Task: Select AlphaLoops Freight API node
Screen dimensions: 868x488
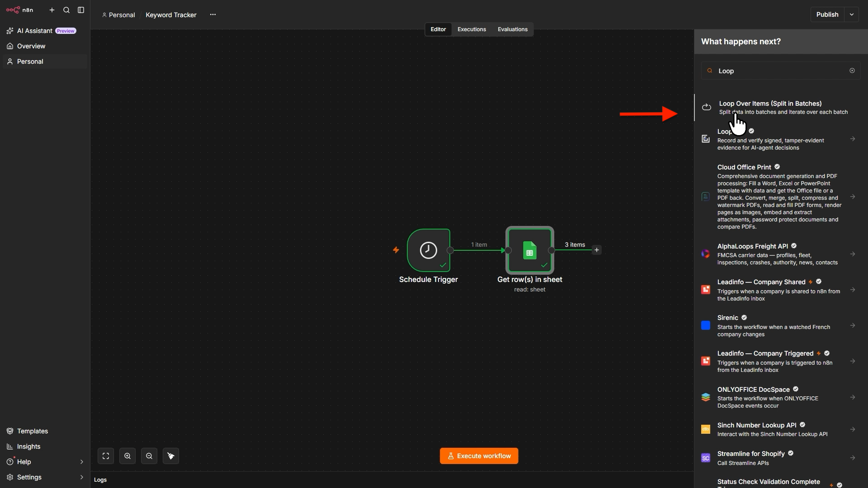Action: pyautogui.click(x=781, y=254)
